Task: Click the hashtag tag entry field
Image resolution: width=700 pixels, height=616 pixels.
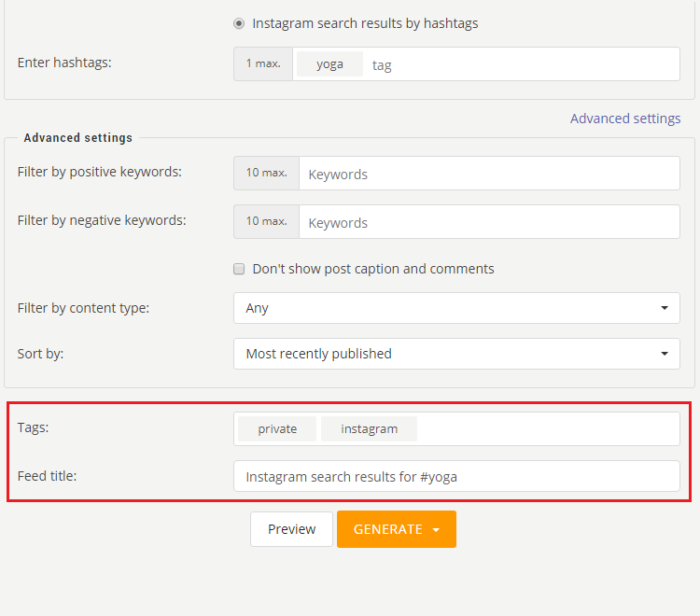Action: (522, 64)
